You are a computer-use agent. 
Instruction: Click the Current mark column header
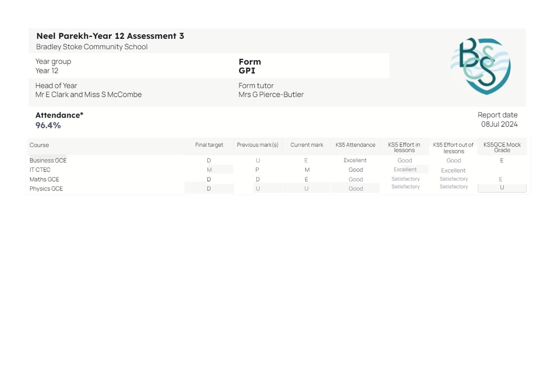(306, 145)
